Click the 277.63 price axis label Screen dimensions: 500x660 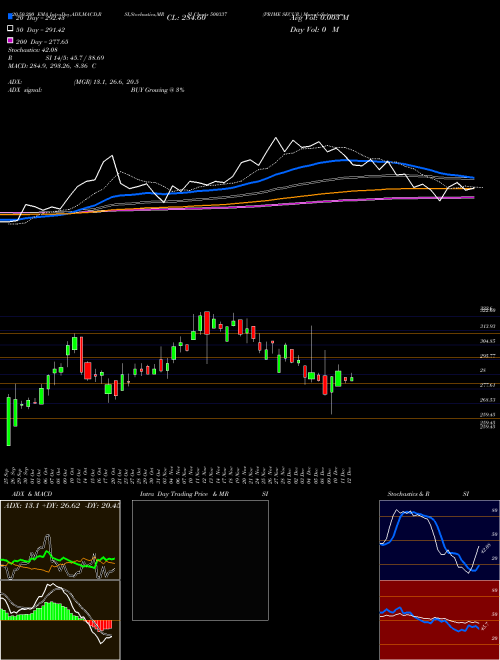point(488,385)
